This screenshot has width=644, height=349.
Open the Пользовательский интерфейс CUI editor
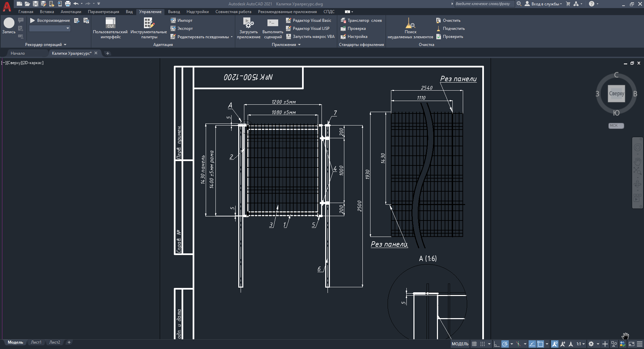[110, 28]
